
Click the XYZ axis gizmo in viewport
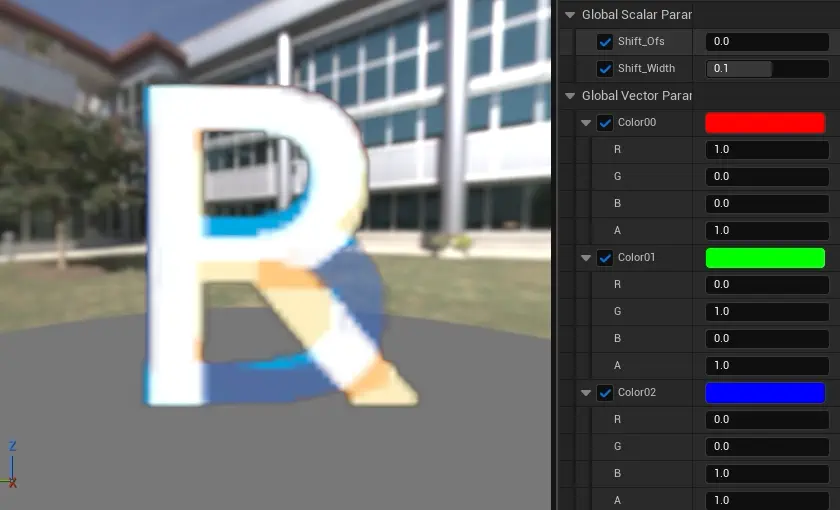coord(12,465)
